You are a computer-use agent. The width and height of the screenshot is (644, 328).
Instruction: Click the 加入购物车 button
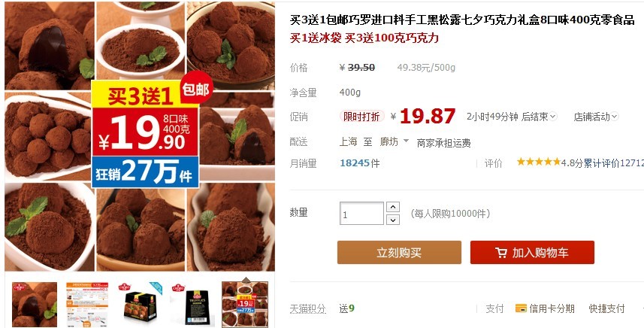coord(532,252)
